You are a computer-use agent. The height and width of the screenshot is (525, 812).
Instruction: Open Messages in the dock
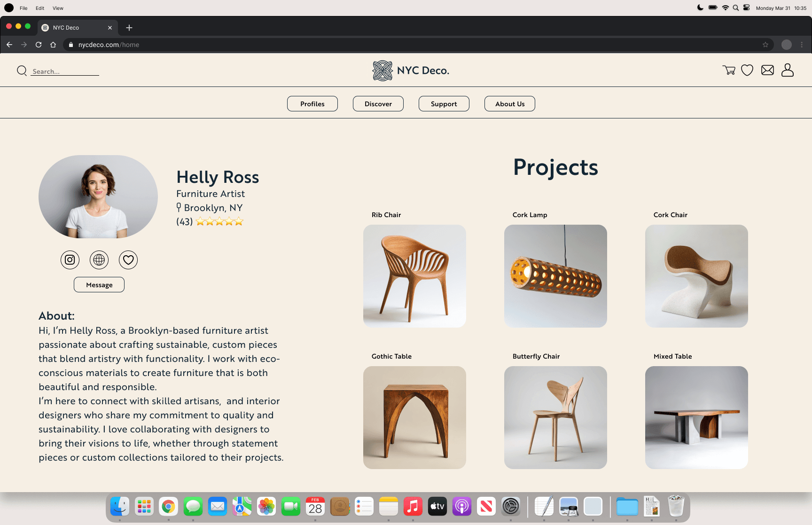[193, 506]
